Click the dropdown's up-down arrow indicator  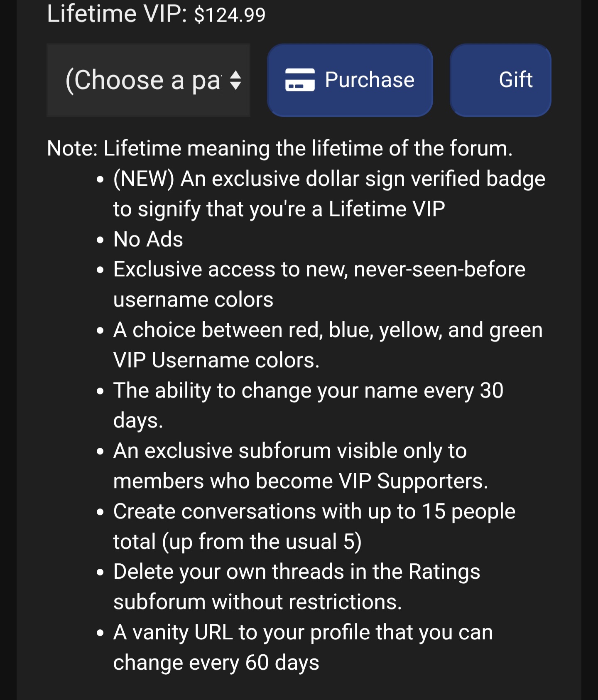click(235, 80)
